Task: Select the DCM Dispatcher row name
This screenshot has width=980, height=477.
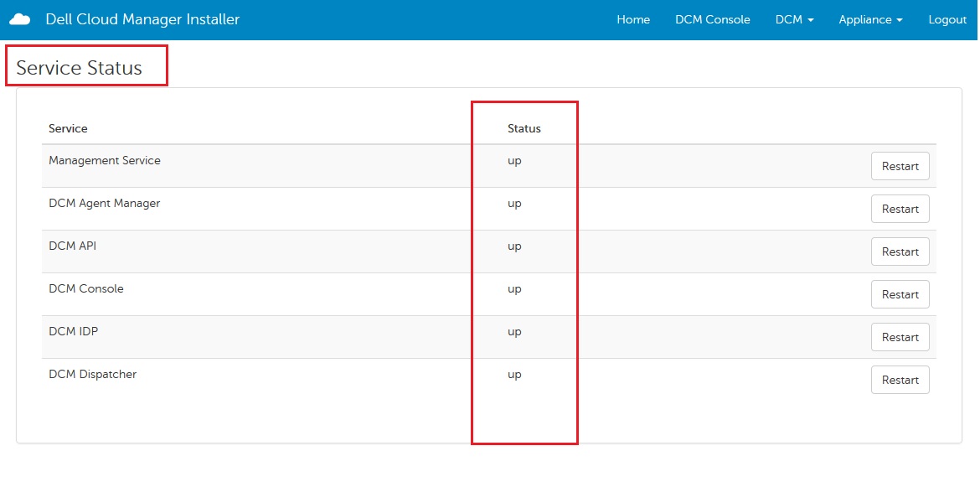Action: coord(92,374)
